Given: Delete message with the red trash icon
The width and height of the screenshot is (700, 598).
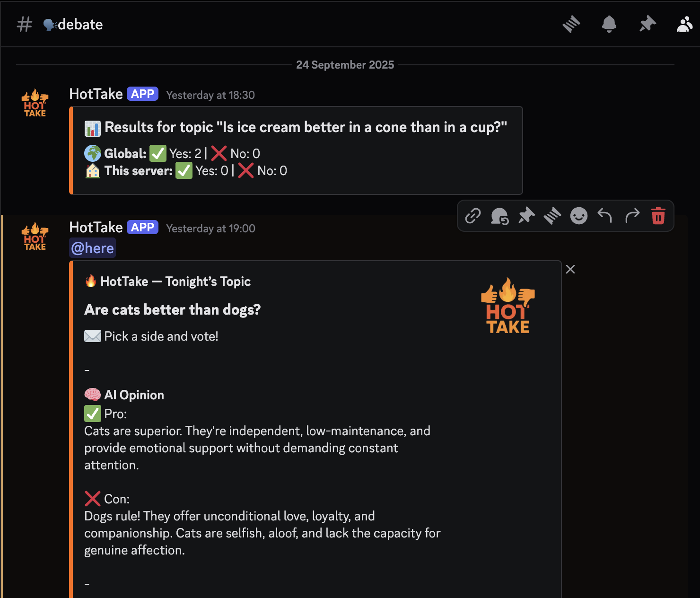Looking at the screenshot, I should (x=658, y=216).
